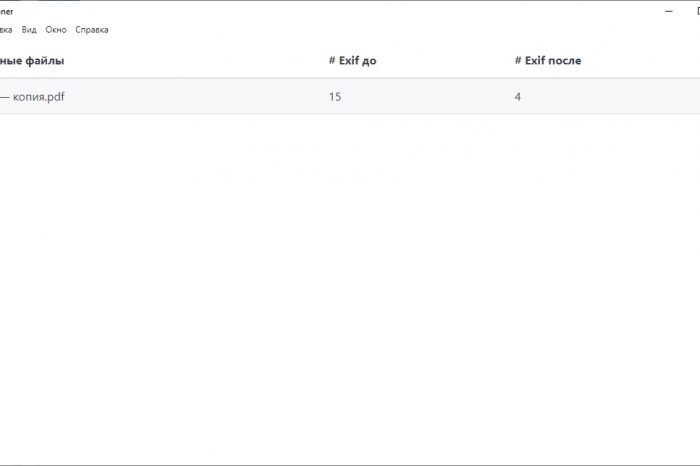
Task: Click the maximize button at the window edge
Action: point(692,11)
